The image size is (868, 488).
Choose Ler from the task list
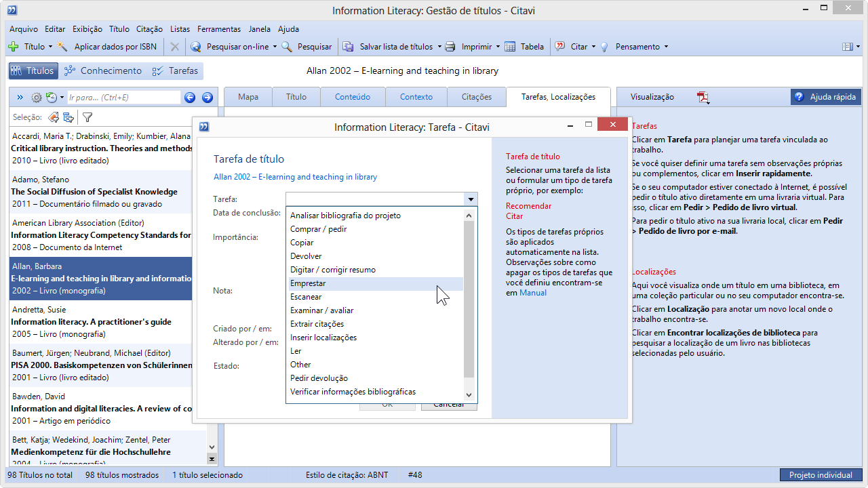(374, 351)
